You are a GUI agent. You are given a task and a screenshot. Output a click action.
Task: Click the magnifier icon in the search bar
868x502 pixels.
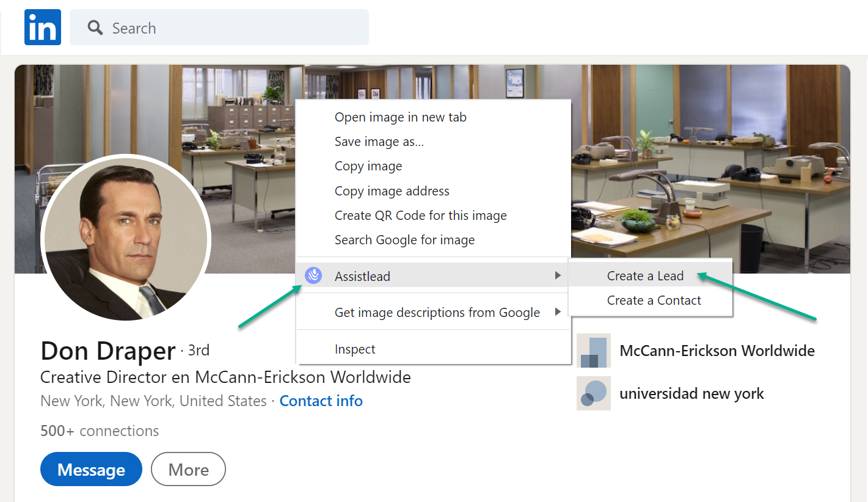(95, 27)
